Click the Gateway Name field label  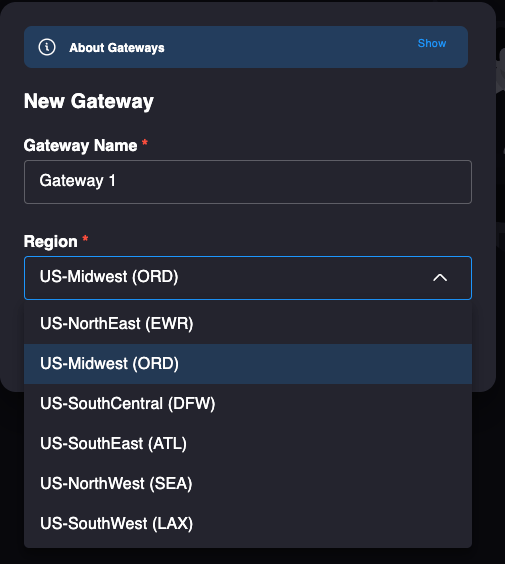tap(80, 146)
